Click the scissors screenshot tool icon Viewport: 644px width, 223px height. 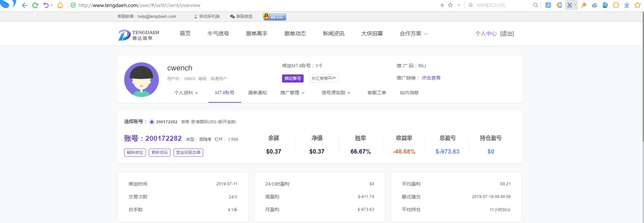pos(569,5)
